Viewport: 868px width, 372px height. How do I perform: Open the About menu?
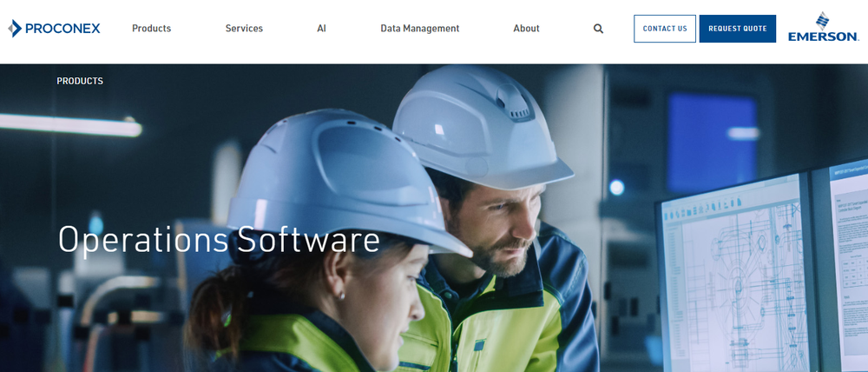point(526,29)
